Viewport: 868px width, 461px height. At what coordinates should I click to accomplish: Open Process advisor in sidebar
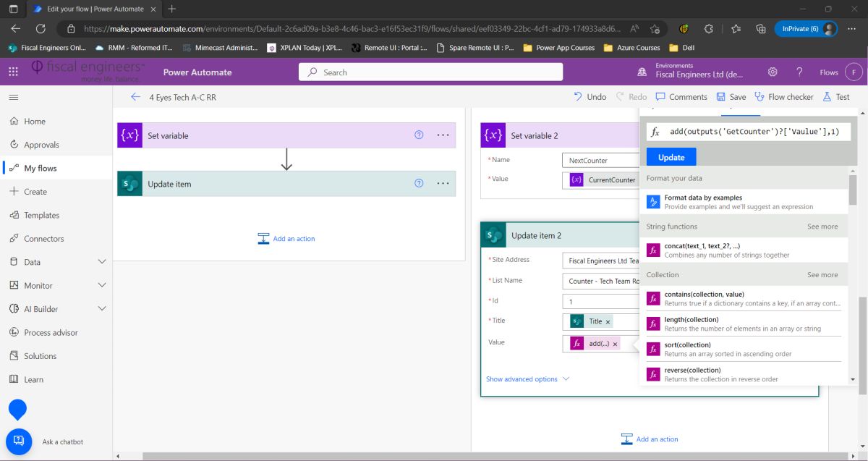pos(51,332)
